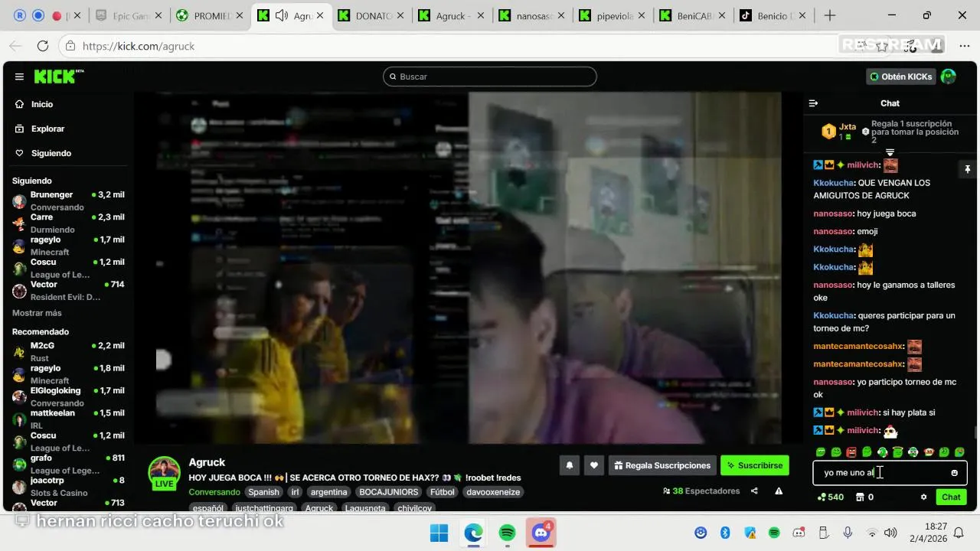Share the stream using share icon
The width and height of the screenshot is (980, 551).
[x=754, y=491]
